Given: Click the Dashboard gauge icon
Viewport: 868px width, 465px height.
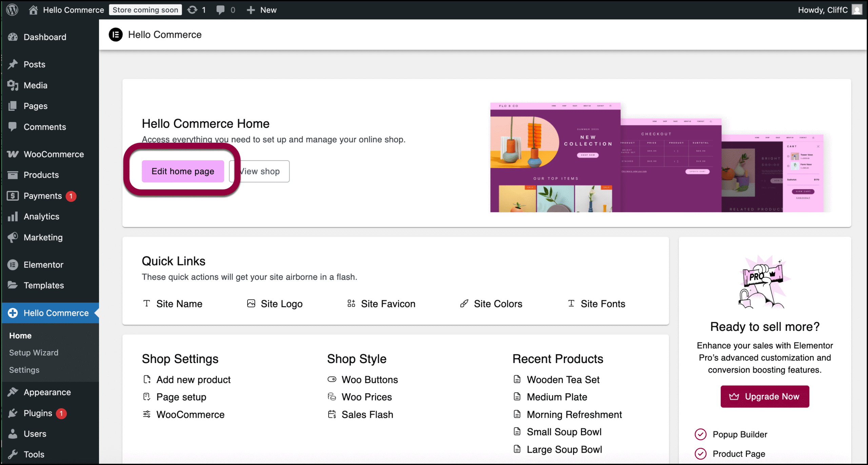Looking at the screenshot, I should (x=13, y=37).
